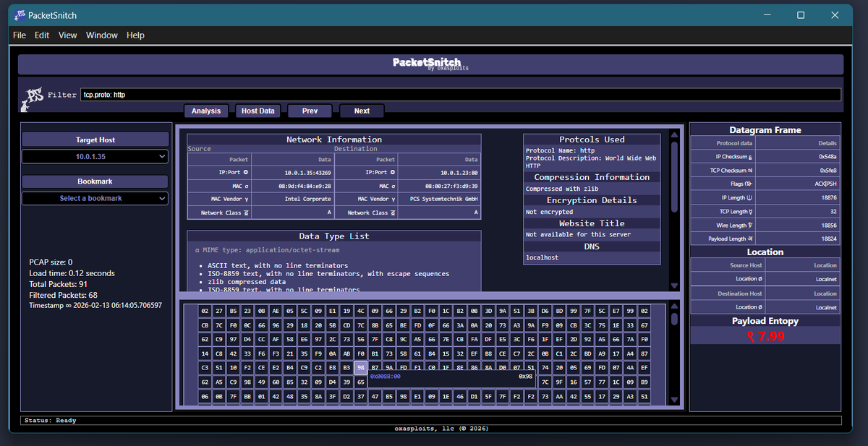Click the Timestamp line in left panel

[95, 306]
